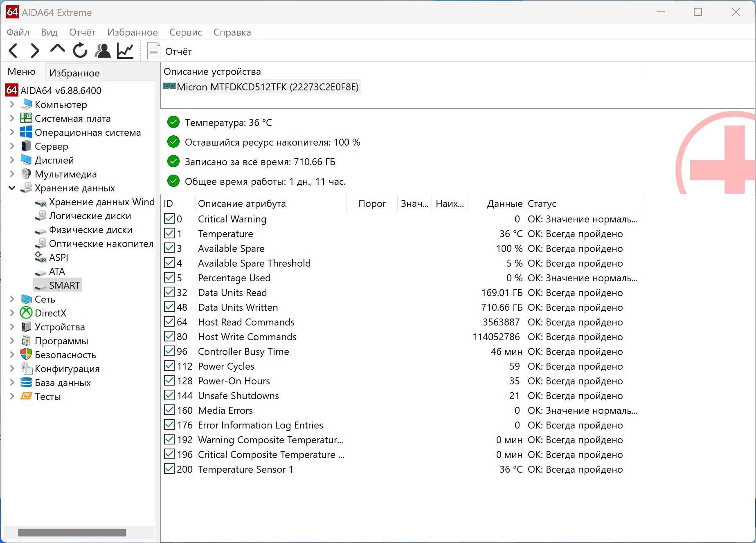This screenshot has height=543, width=756.
Task: Toggle the Data Units Written checkbox
Action: (x=169, y=307)
